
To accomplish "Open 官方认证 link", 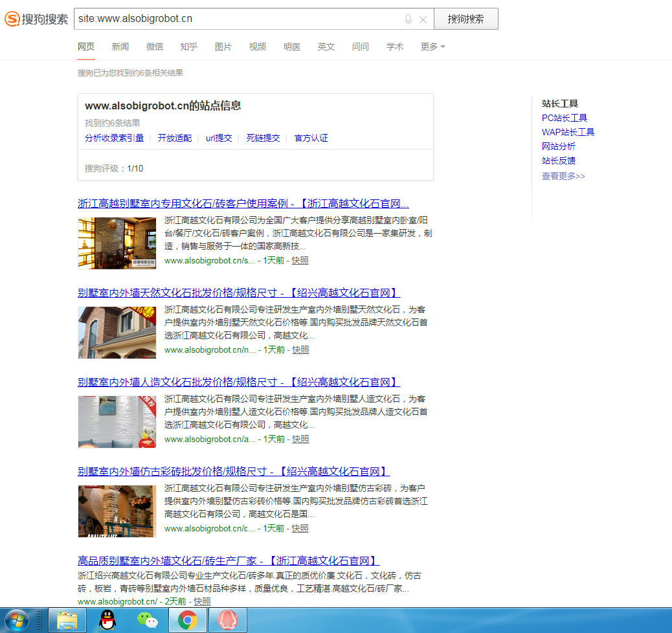I will coord(311,138).
